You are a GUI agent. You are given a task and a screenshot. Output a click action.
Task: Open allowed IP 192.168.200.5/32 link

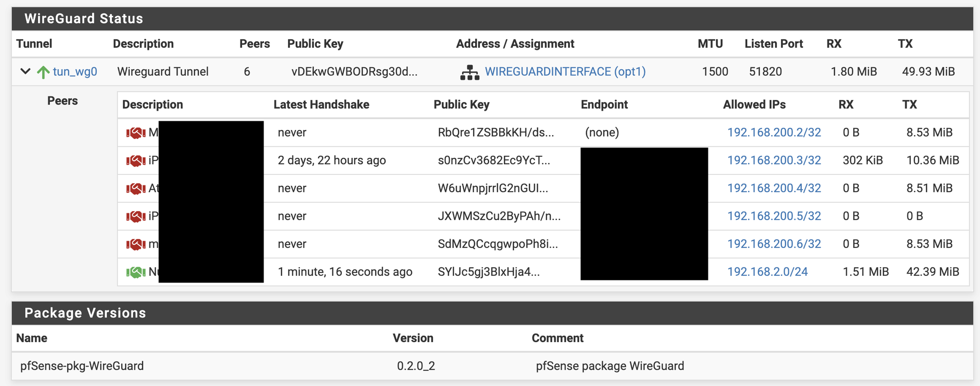click(774, 216)
